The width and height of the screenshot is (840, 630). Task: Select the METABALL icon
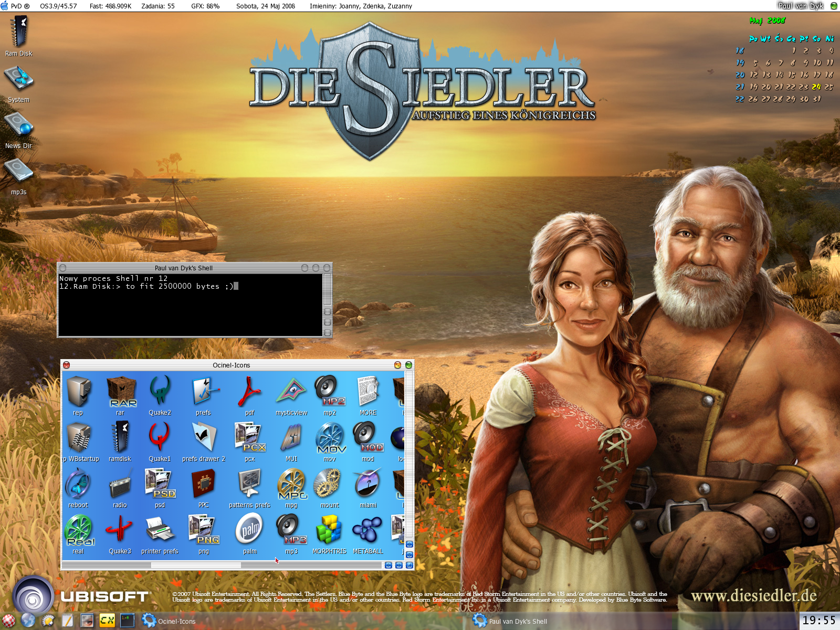click(x=368, y=534)
